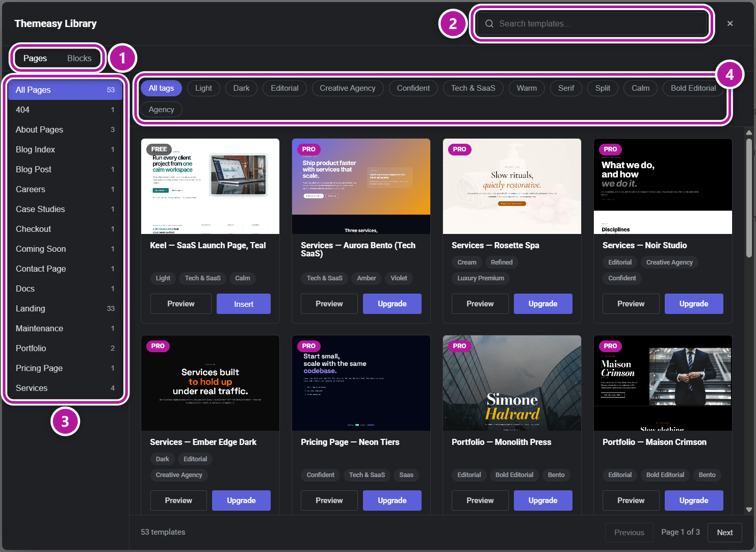Preview the Services Rosette Spa template
Screen dimensions: 756x552
point(480,304)
